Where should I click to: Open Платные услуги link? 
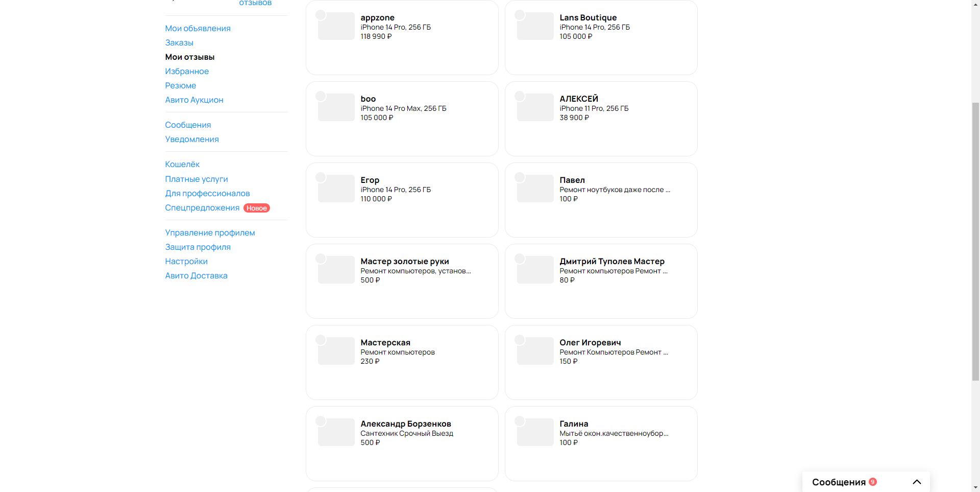197,179
